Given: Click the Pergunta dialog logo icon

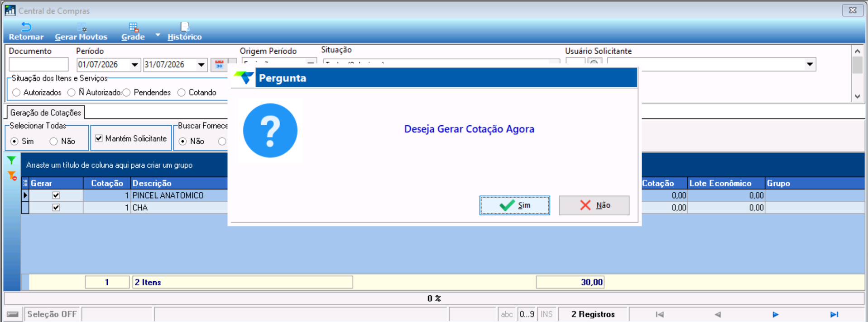Looking at the screenshot, I should tap(244, 78).
